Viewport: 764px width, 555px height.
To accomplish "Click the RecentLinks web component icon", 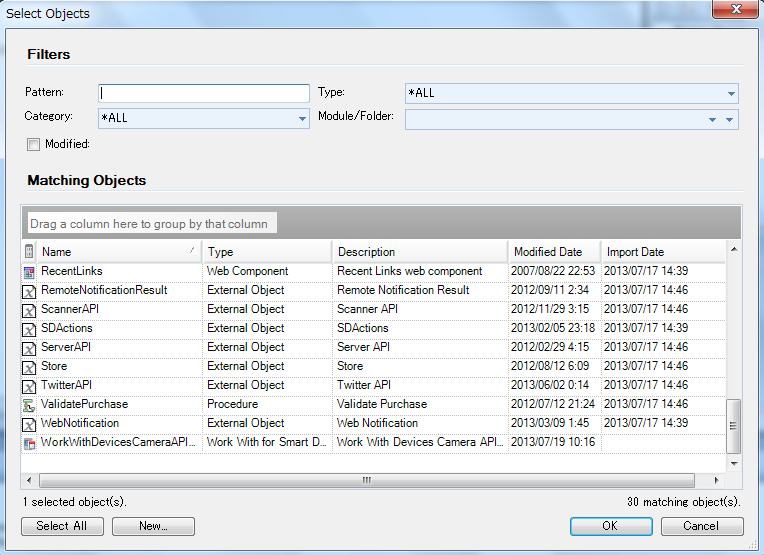I will tap(29, 272).
